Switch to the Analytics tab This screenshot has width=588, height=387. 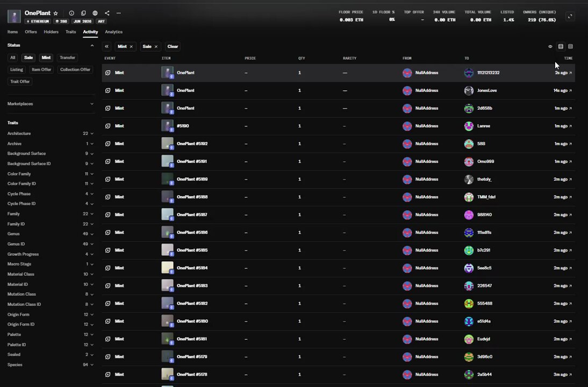point(113,32)
